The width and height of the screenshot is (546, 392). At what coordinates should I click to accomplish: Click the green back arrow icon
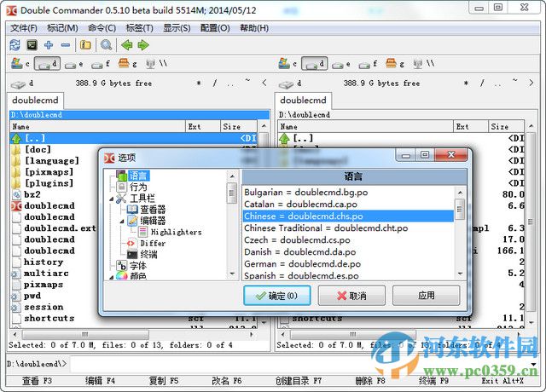pos(127,45)
